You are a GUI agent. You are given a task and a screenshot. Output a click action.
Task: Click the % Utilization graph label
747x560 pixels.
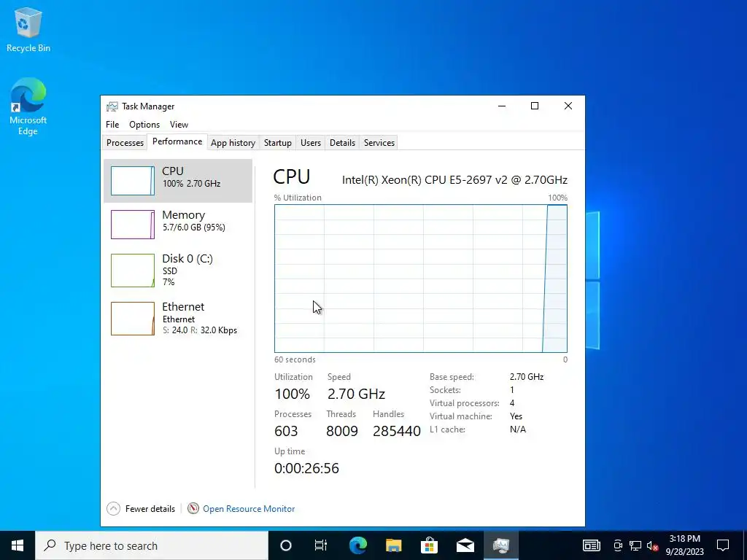coord(298,198)
